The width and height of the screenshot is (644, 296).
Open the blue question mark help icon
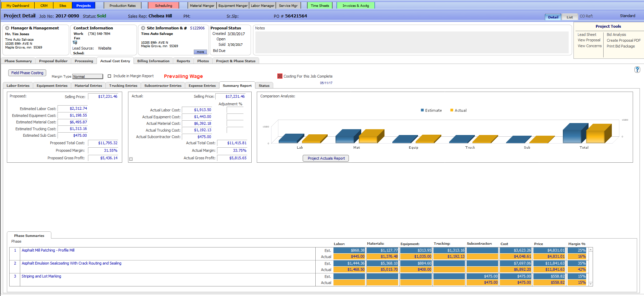click(637, 69)
